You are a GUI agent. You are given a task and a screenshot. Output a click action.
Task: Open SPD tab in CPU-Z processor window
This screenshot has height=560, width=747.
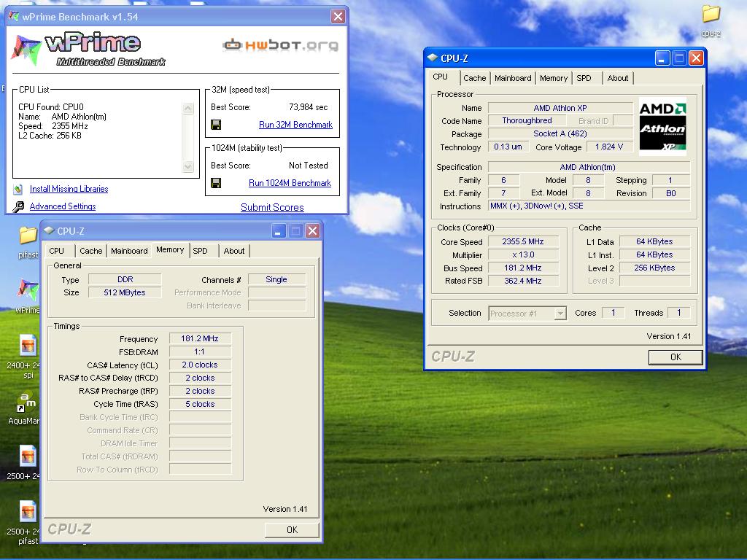tap(584, 78)
